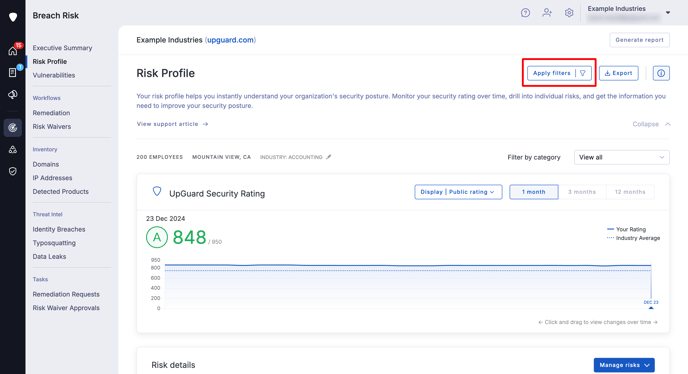688x374 pixels.
Task: Open Vulnerabilities in the sidebar
Action: coord(54,75)
